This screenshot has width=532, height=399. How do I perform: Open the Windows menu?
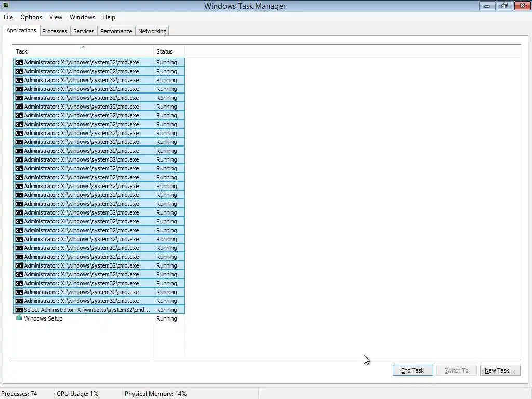coord(82,17)
